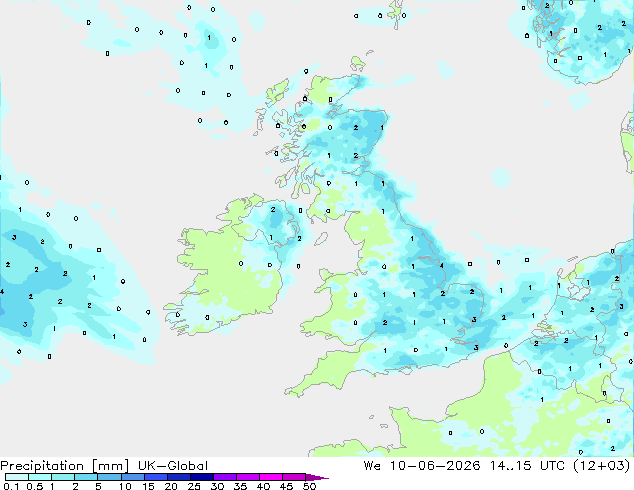The width and height of the screenshot is (634, 490).
Task: Click the 30–35 mm purple legend swatch
Action: coord(225,477)
